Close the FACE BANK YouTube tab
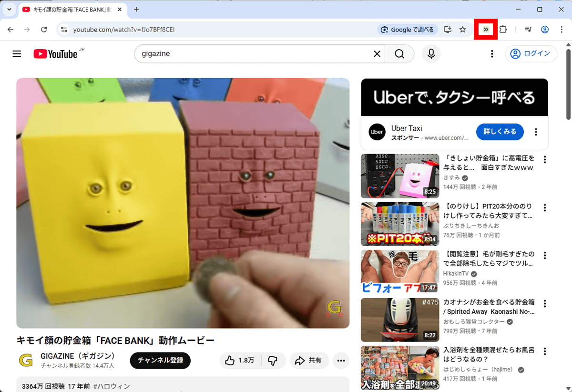The image size is (572, 392). tap(120, 10)
